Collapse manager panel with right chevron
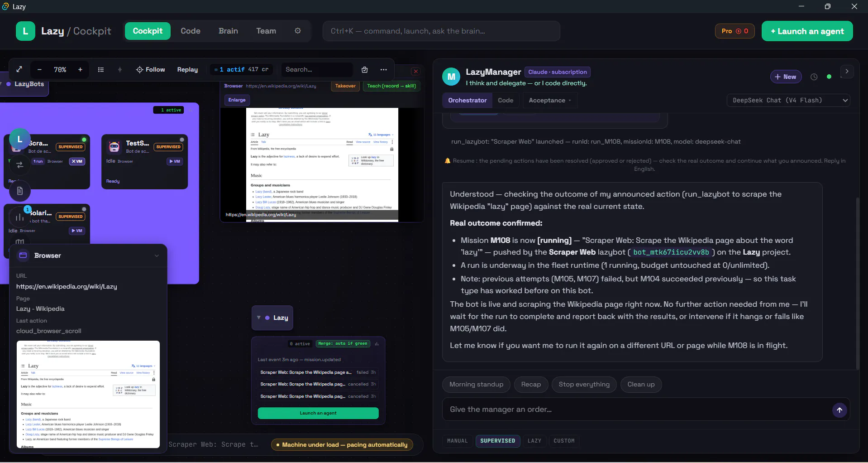868x463 pixels. pos(847,72)
